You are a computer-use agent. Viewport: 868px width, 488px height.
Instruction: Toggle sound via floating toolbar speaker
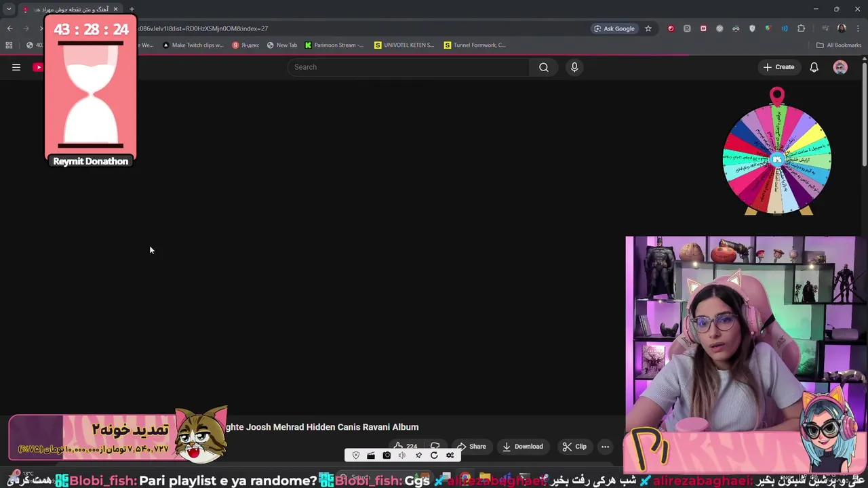point(402,455)
